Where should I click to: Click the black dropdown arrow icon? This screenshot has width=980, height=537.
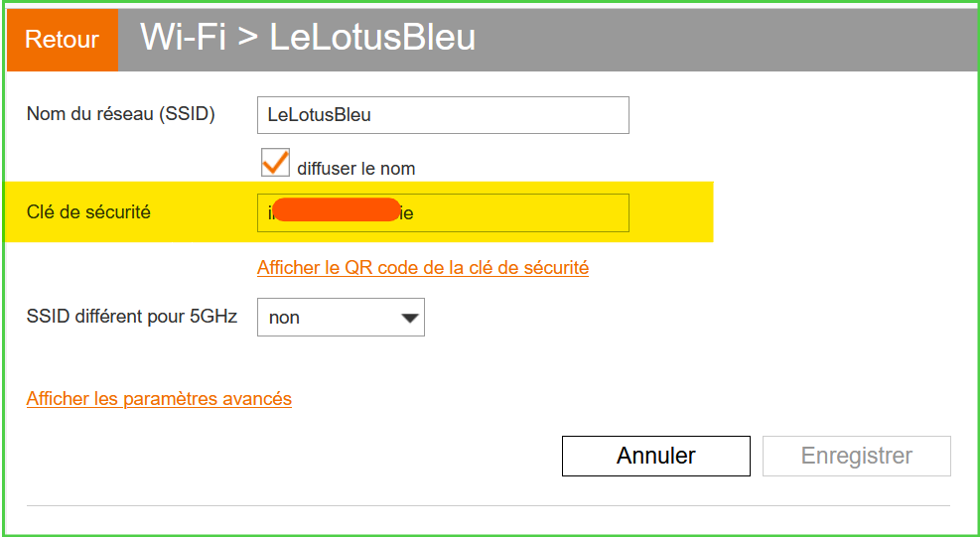pyautogui.click(x=408, y=319)
